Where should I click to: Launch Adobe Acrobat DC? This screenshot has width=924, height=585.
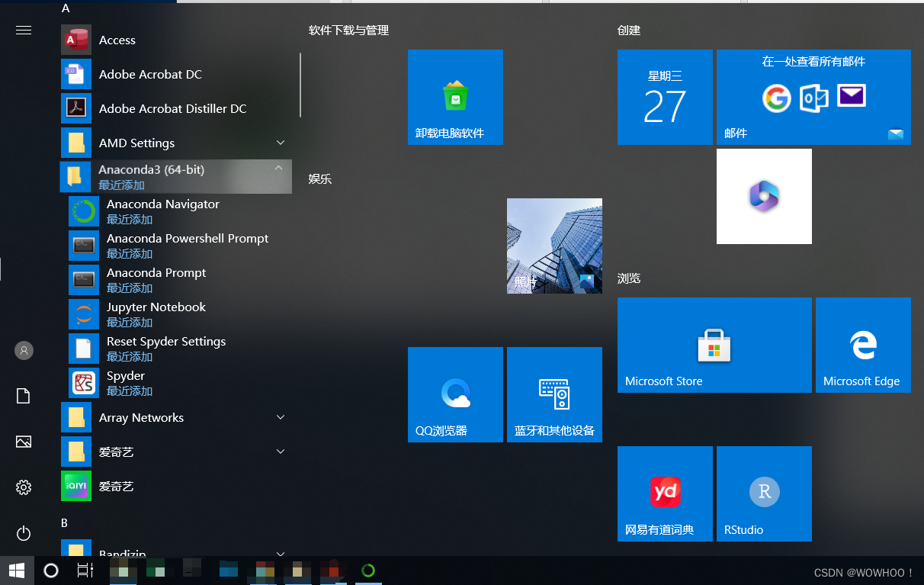click(x=176, y=74)
